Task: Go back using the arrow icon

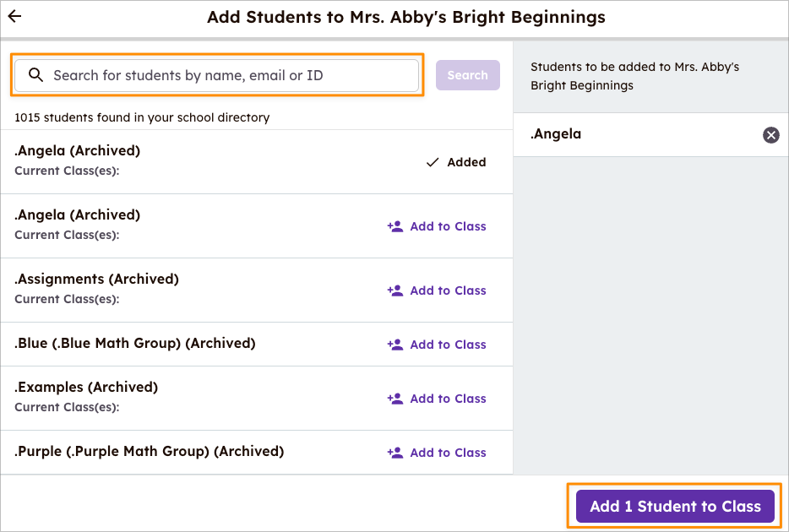Action: 15,17
